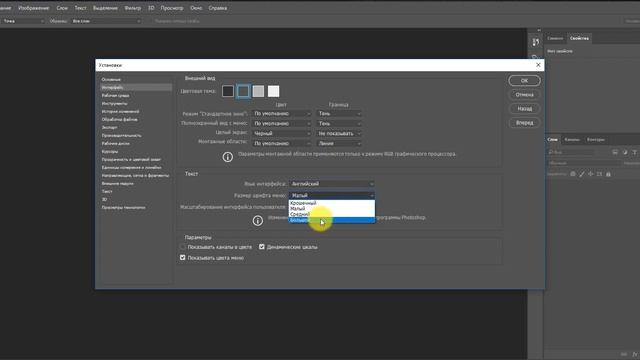Screen dimensions: 640x360
Task: Open Монтажные области border dropdown (Линия)
Action: pos(339,143)
